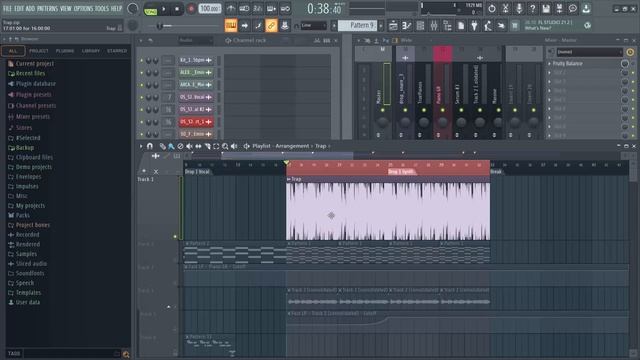Open the Channel rack title menu
Screen dimensions: 640x360
[x=249, y=40]
